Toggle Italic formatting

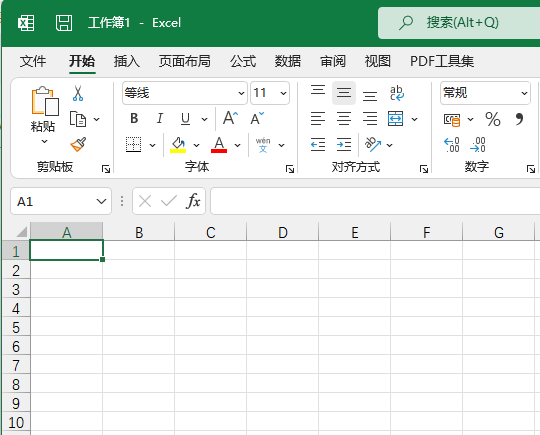pos(159,118)
